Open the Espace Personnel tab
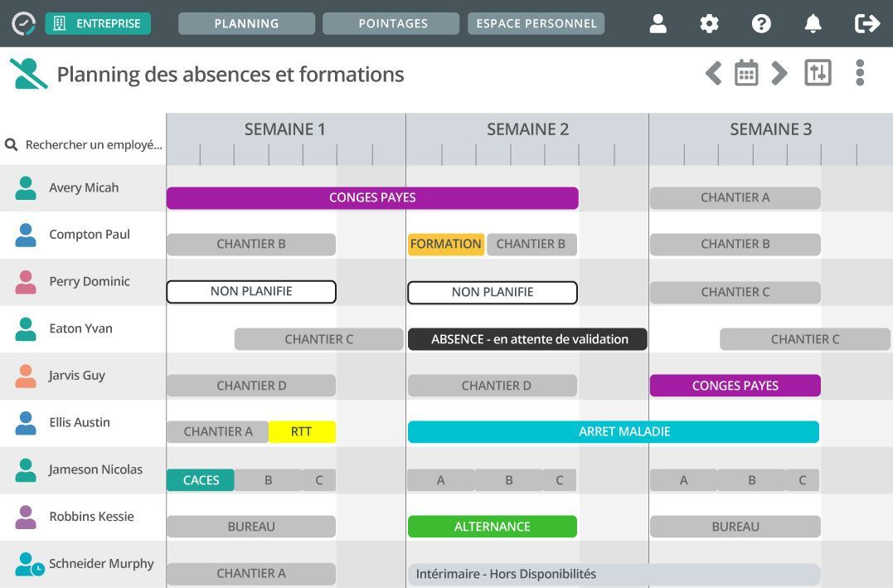Image resolution: width=893 pixels, height=588 pixels. [x=536, y=23]
